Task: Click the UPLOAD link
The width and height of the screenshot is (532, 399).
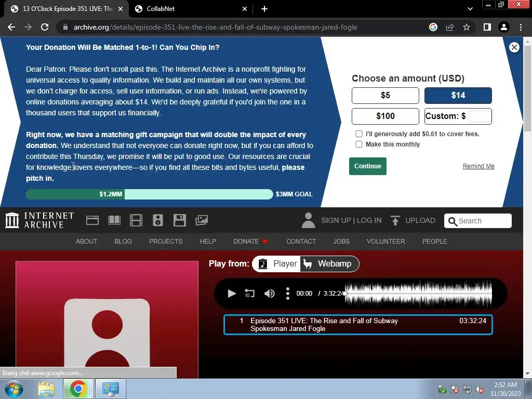Action: (420, 220)
